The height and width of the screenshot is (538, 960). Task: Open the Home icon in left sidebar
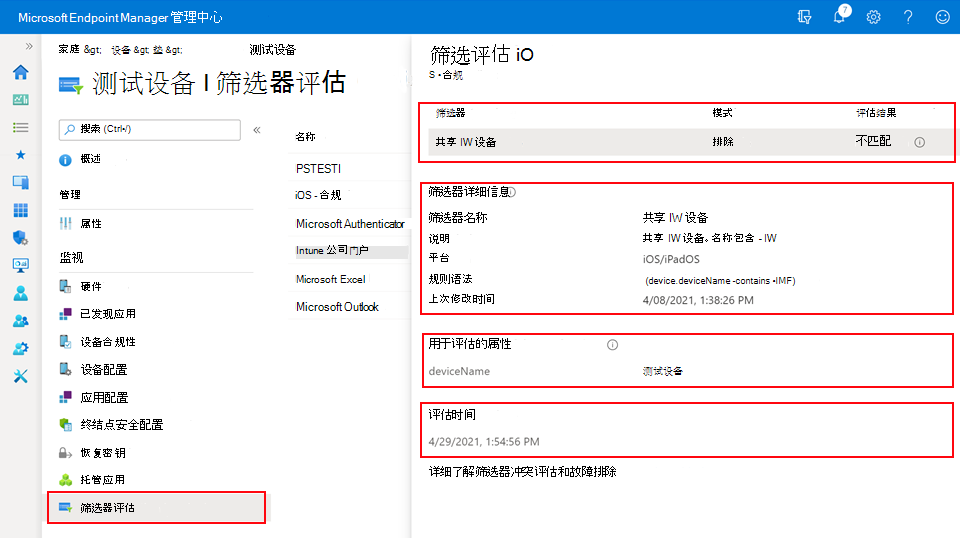tap(20, 72)
